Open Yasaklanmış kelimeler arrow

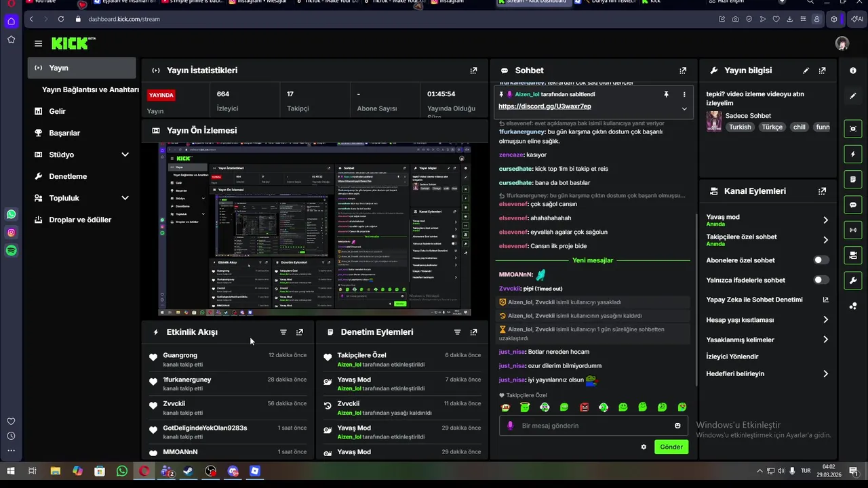(x=825, y=340)
